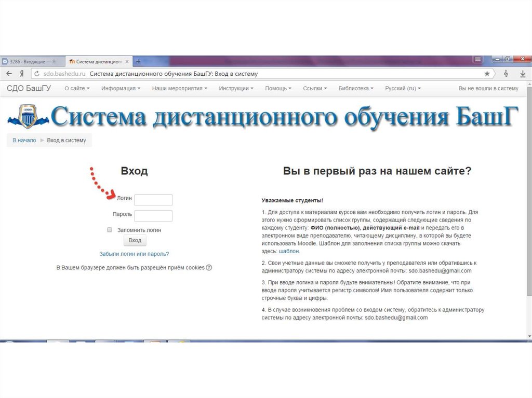Go to 'В начало' breadcrumb link
This screenshot has height=398, width=532.
point(24,140)
